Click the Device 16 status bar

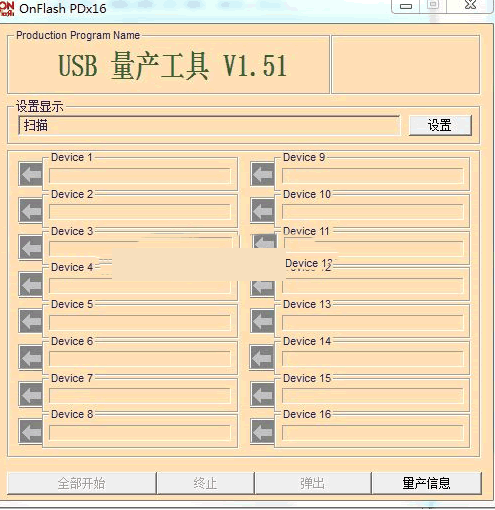373,433
